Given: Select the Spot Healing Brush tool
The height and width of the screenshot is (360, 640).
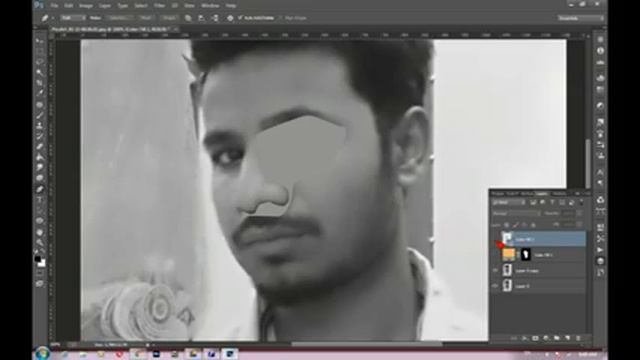Looking at the screenshot, I should (x=40, y=104).
